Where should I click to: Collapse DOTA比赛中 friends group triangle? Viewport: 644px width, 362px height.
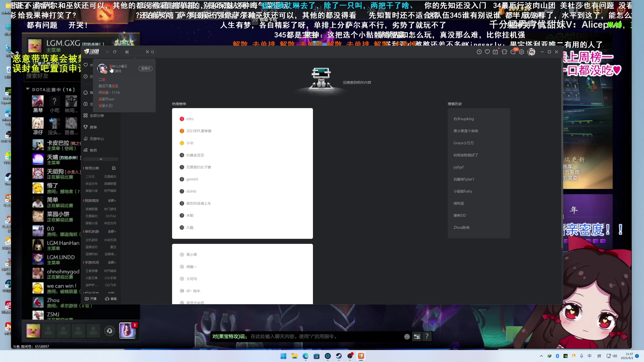pyautogui.click(x=28, y=89)
